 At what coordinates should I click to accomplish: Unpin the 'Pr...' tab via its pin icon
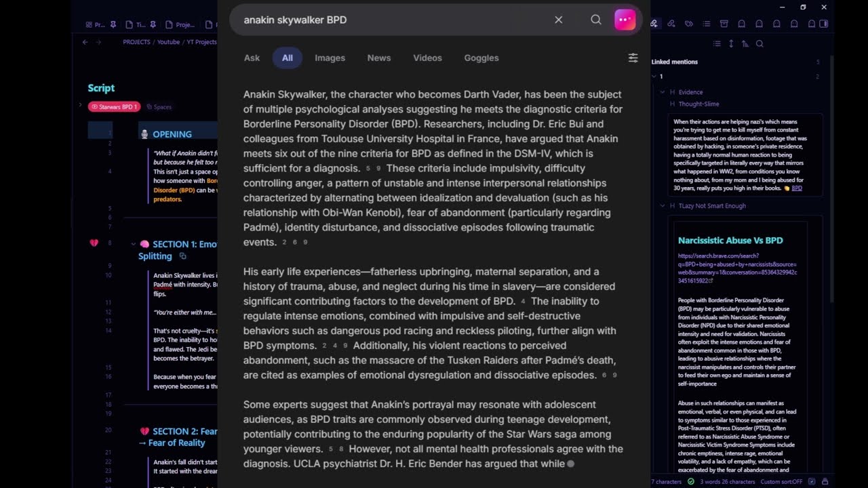click(113, 24)
